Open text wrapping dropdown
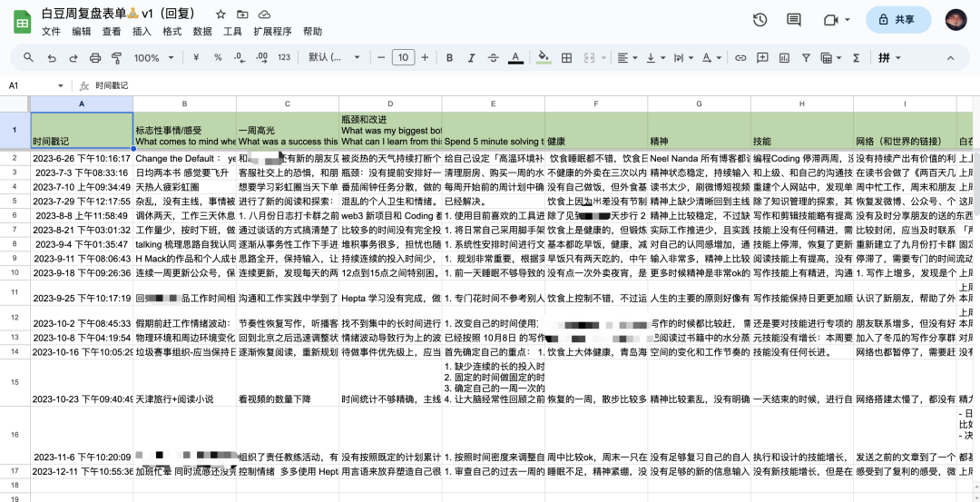The width and height of the screenshot is (980, 502). (x=683, y=57)
